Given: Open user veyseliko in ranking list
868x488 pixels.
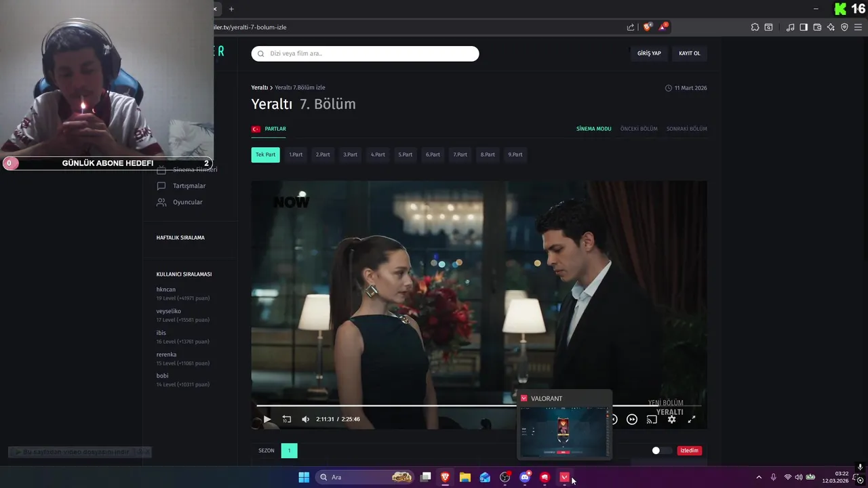Looking at the screenshot, I should coord(169,311).
